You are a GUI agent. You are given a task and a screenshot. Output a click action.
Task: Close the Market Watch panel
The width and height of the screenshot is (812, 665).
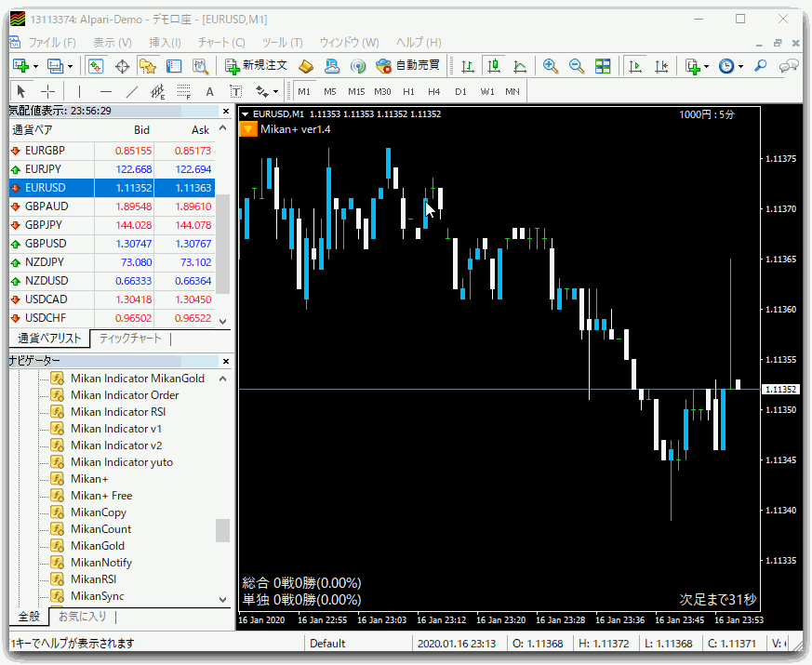click(x=226, y=111)
